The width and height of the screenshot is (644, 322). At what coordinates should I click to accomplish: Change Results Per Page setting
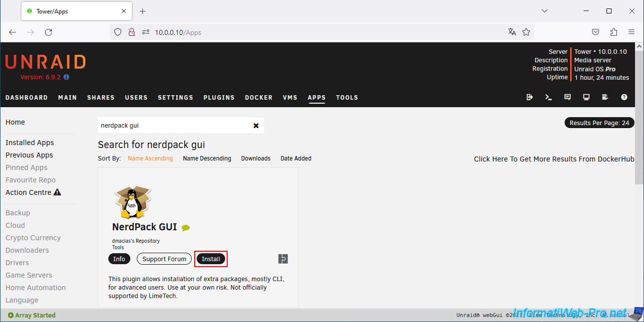coord(600,123)
